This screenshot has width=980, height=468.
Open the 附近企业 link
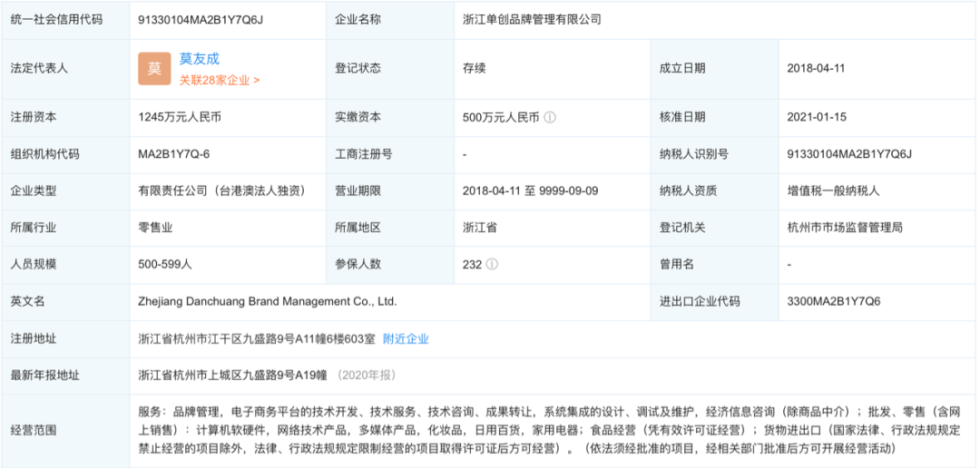[x=406, y=339]
